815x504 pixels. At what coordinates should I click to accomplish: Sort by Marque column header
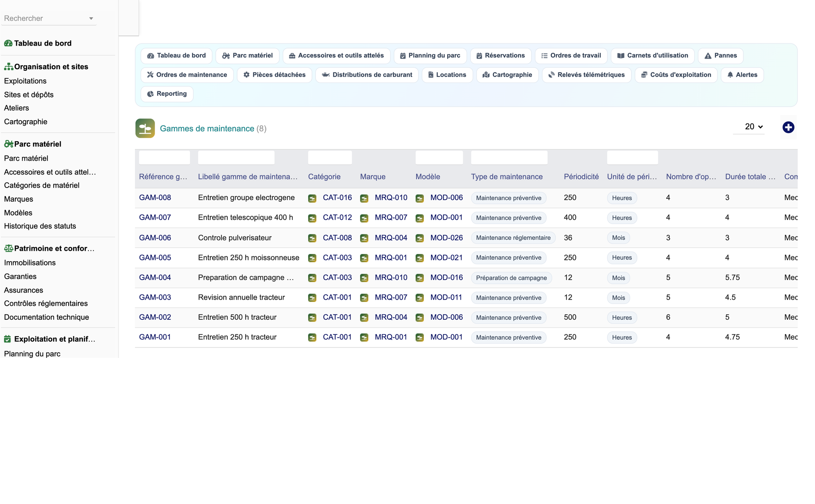tap(372, 177)
